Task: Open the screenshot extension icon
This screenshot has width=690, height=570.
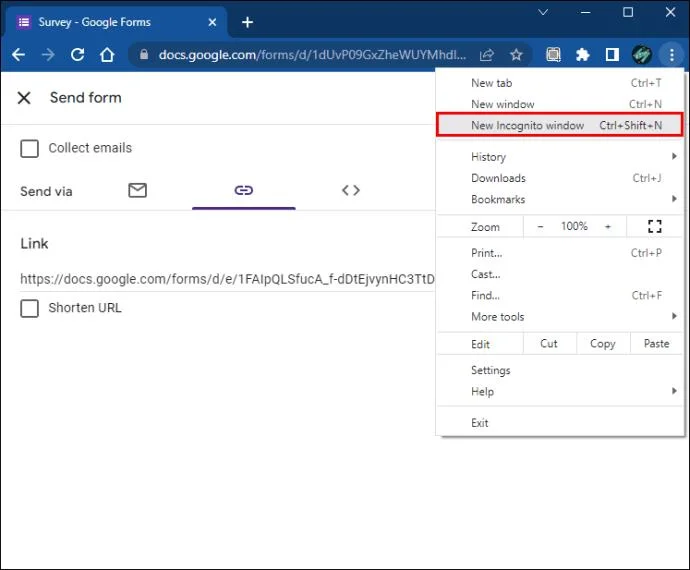Action: pos(553,55)
